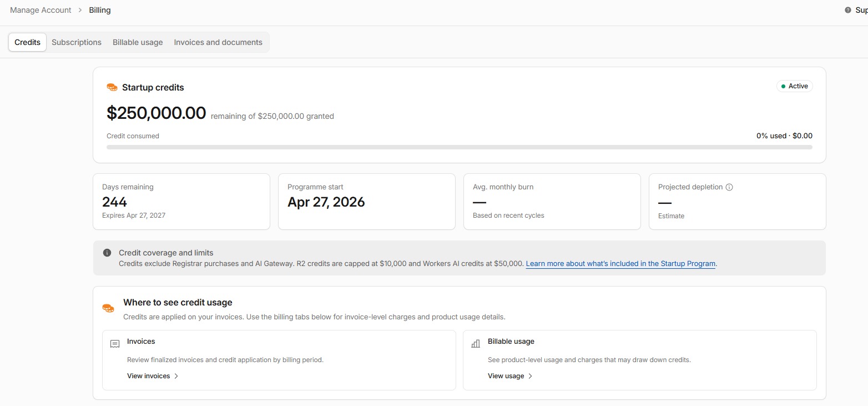
Task: Click the Billable usage card title
Action: click(x=511, y=342)
